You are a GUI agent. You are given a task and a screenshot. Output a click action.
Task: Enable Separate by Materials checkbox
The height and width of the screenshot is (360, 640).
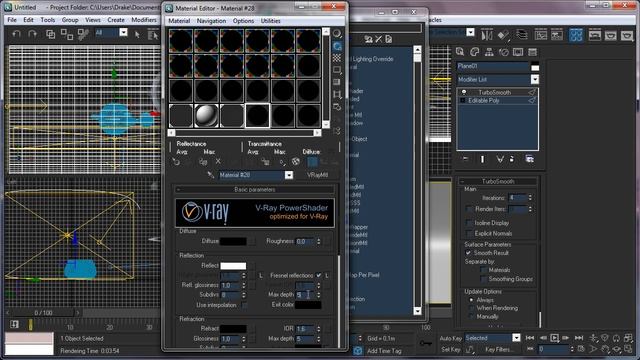coord(483,270)
